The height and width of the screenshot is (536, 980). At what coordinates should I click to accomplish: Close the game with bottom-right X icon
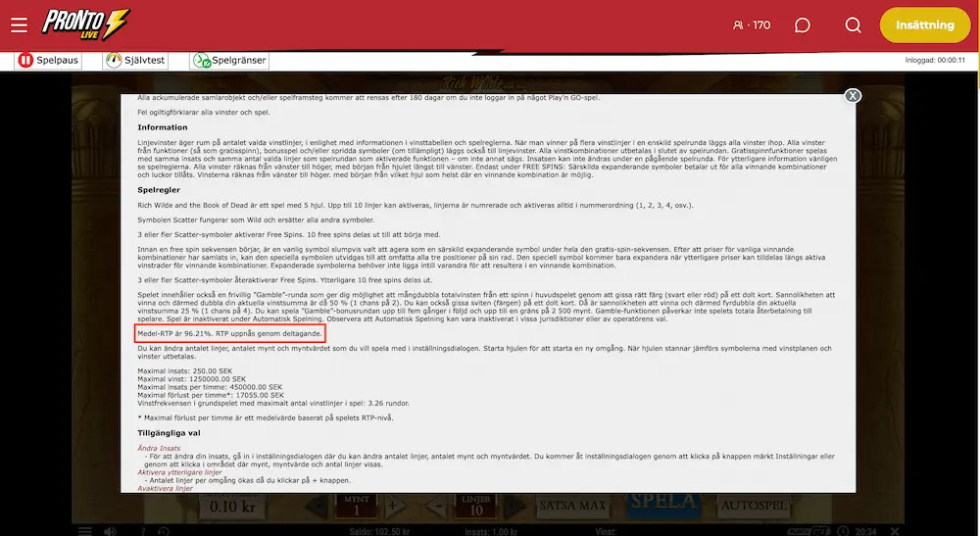pos(895,532)
